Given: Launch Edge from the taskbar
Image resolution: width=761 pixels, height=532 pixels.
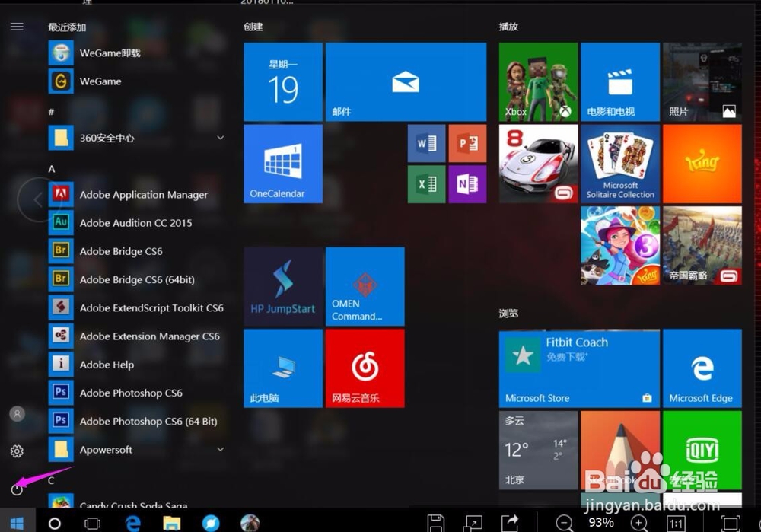Looking at the screenshot, I should coord(132,523).
